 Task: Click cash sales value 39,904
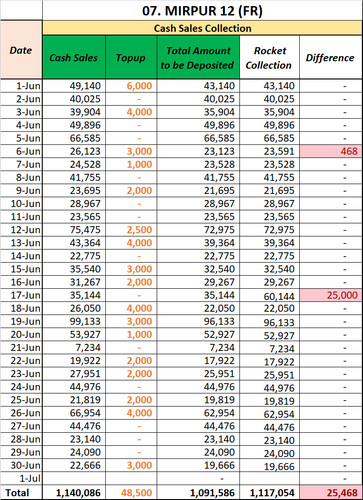coord(74,112)
